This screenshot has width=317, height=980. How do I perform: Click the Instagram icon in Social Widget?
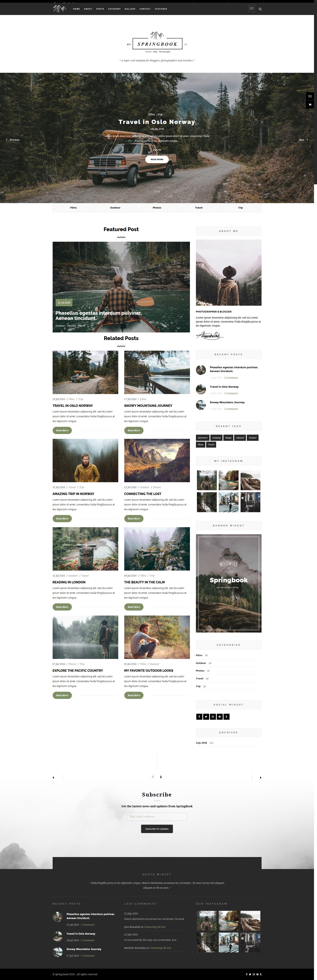point(213,717)
